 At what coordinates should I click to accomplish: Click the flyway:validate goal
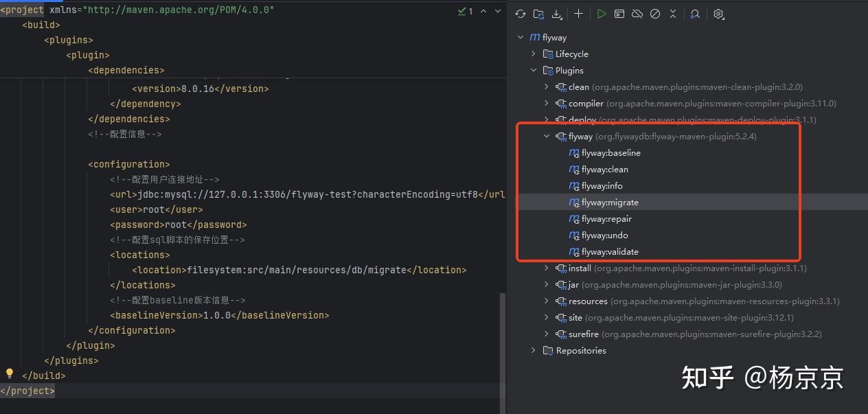pyautogui.click(x=610, y=252)
